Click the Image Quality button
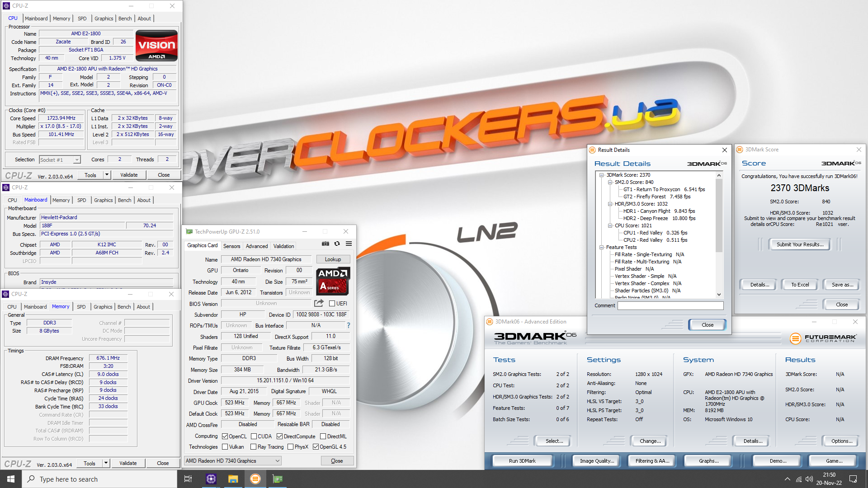The image size is (868, 488). pos(597,461)
